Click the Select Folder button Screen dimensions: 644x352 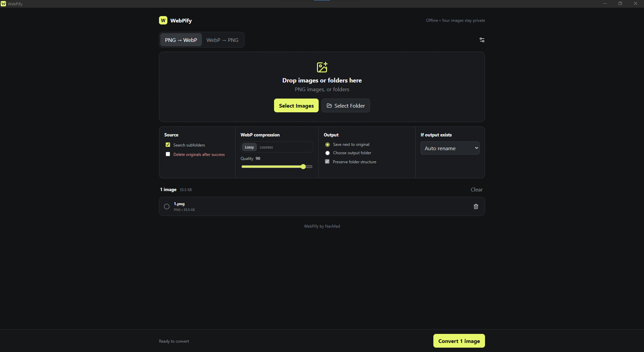click(346, 106)
